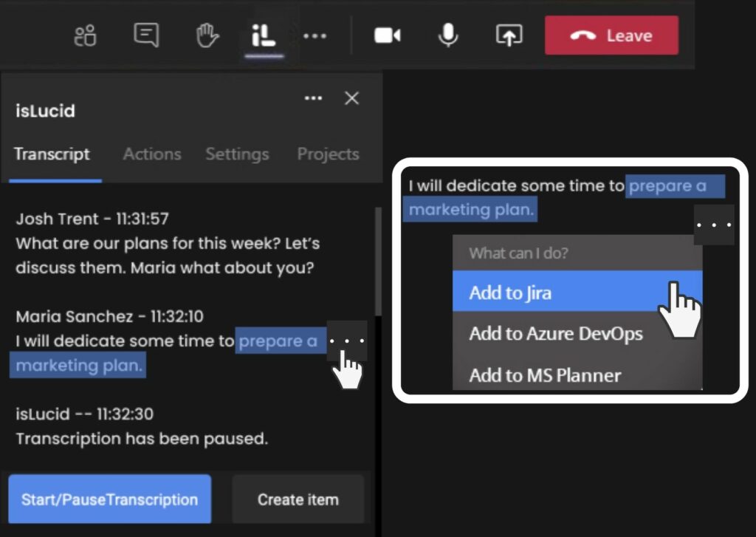This screenshot has height=537, width=756.
Task: Leave the meeting
Action: click(x=611, y=35)
